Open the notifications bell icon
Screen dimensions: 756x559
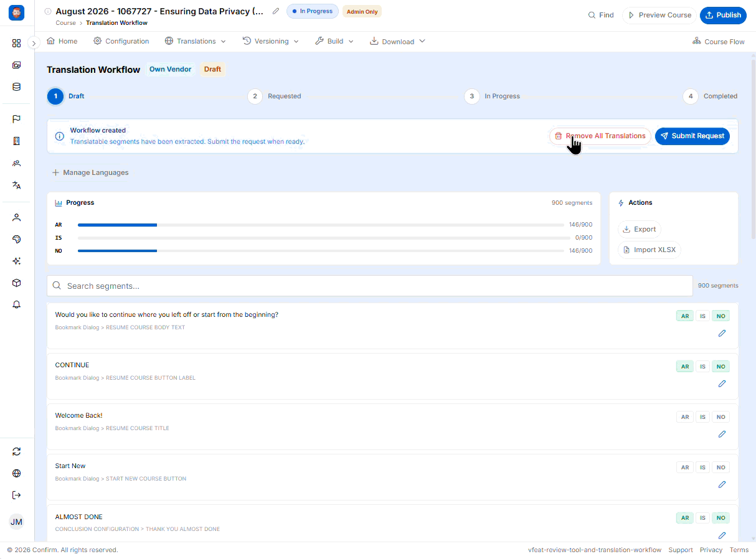tap(17, 304)
